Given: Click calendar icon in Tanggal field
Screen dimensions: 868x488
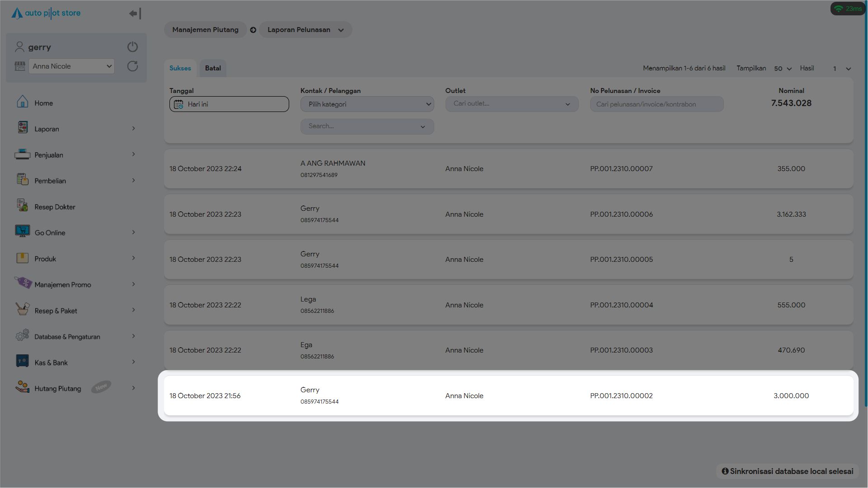Looking at the screenshot, I should tap(178, 104).
